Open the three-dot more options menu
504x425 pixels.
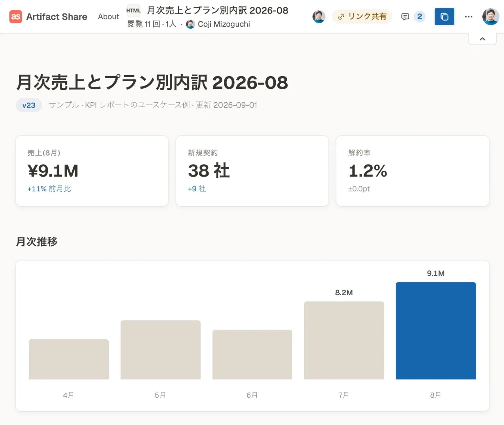tap(469, 17)
